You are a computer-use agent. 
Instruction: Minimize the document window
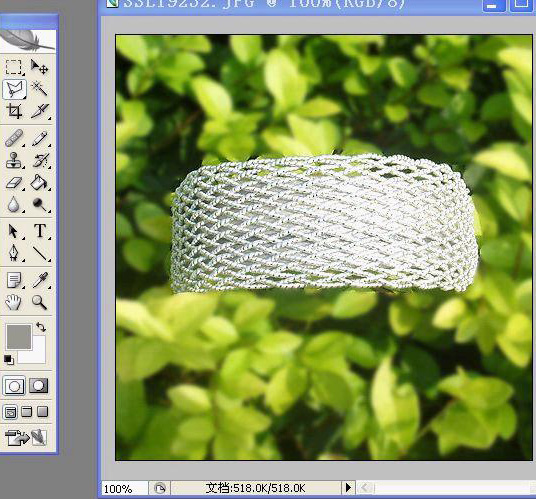click(493, 6)
